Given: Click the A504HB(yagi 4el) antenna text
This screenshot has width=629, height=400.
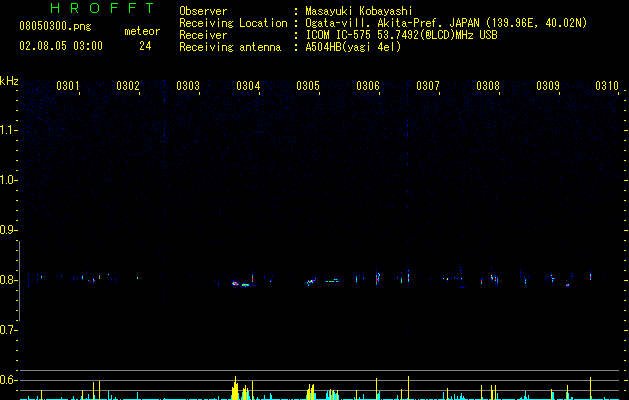Looking at the screenshot, I should [x=353, y=47].
